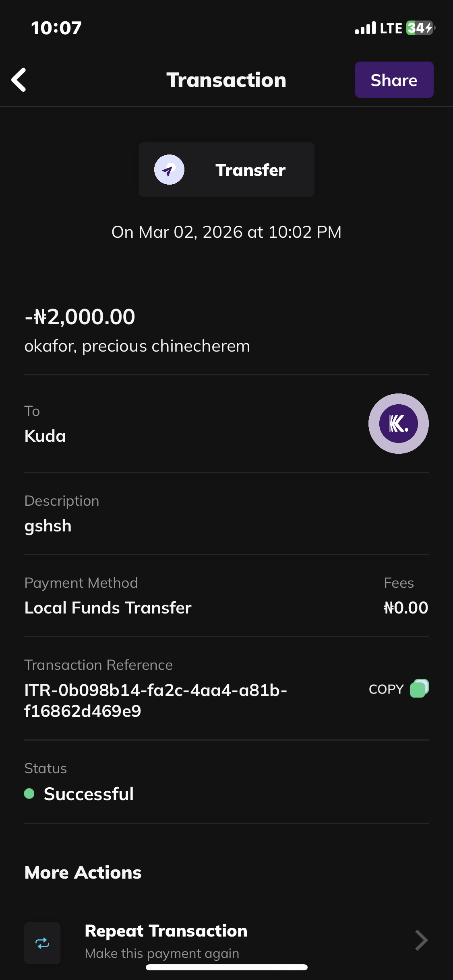This screenshot has height=980, width=453.
Task: Tap the COPY label
Action: coord(386,689)
